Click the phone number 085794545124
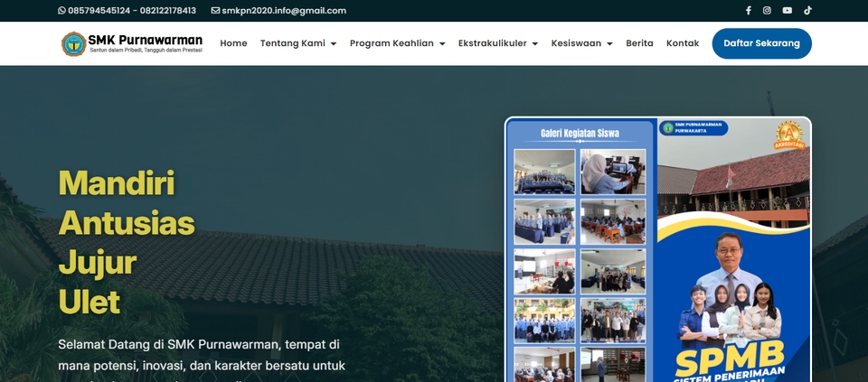The image size is (868, 382). (99, 11)
